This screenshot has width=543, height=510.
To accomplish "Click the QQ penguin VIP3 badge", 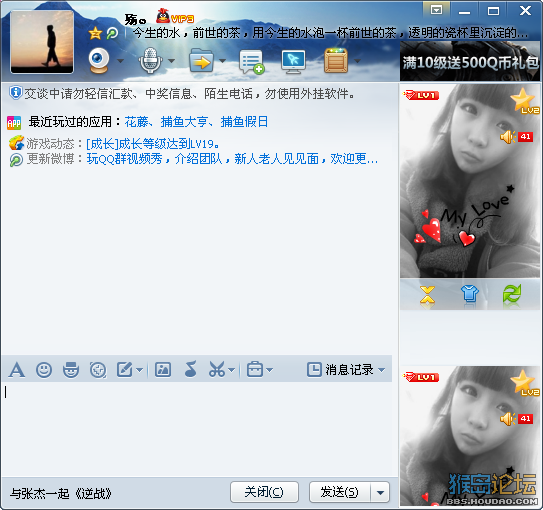I will (175, 16).
